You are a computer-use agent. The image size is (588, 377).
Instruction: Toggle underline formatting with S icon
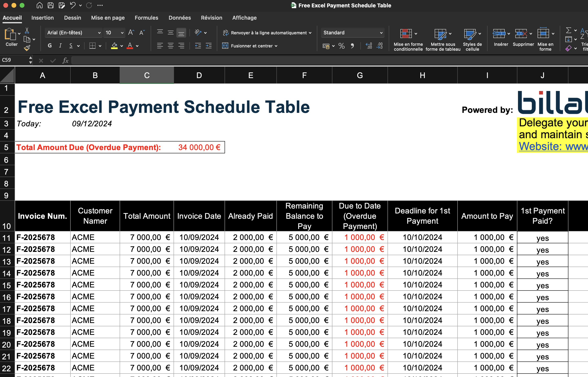(x=71, y=46)
